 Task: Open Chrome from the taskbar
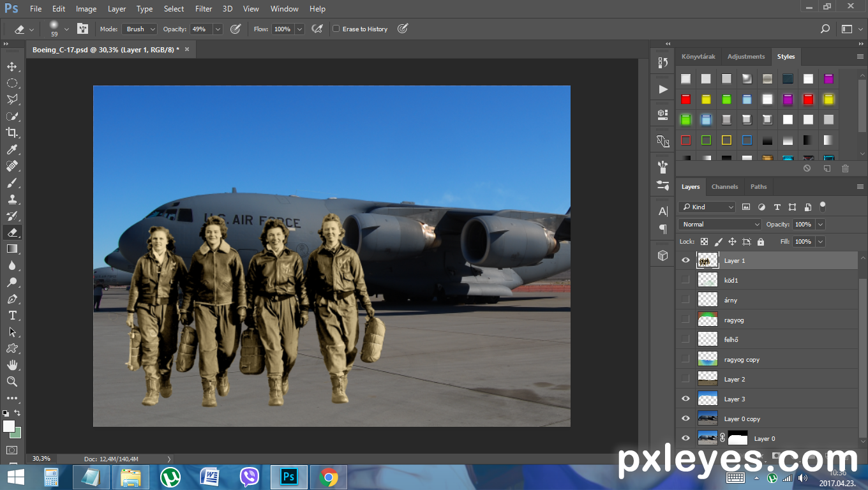(329, 477)
